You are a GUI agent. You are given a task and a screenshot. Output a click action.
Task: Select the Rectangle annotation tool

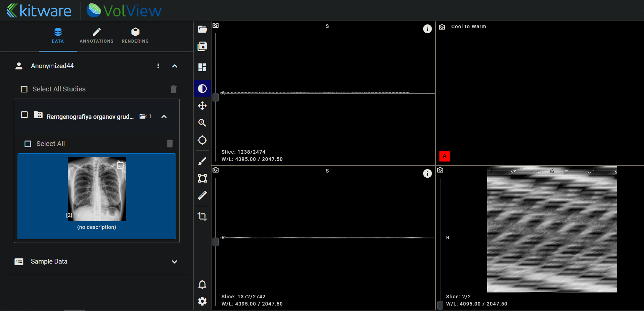pos(202,178)
